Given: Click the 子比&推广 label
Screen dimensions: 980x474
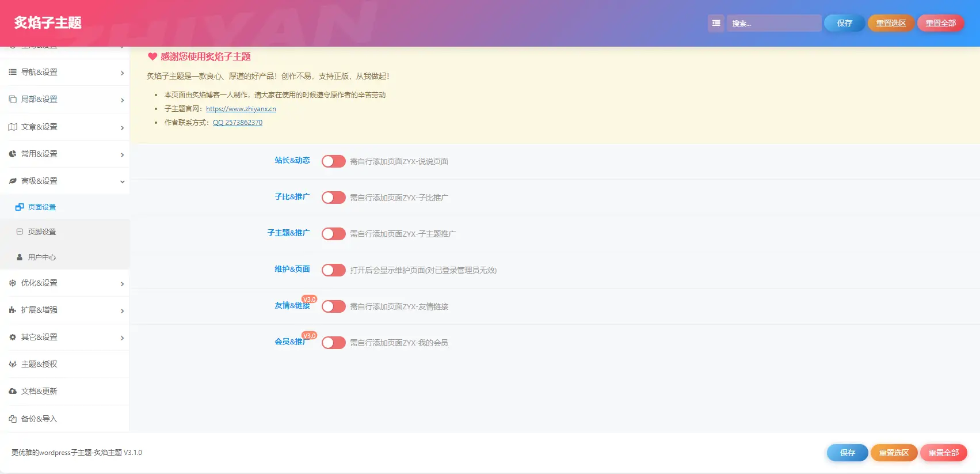Looking at the screenshot, I should (x=292, y=197).
